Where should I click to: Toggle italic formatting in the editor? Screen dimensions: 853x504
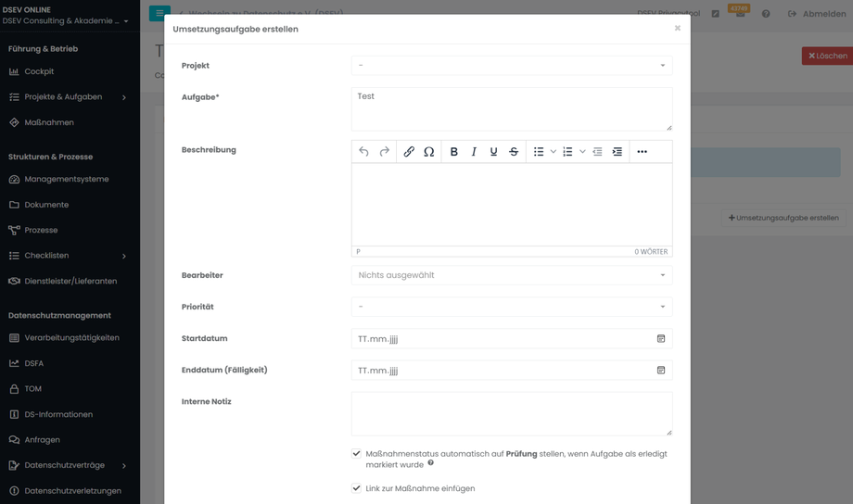click(474, 152)
